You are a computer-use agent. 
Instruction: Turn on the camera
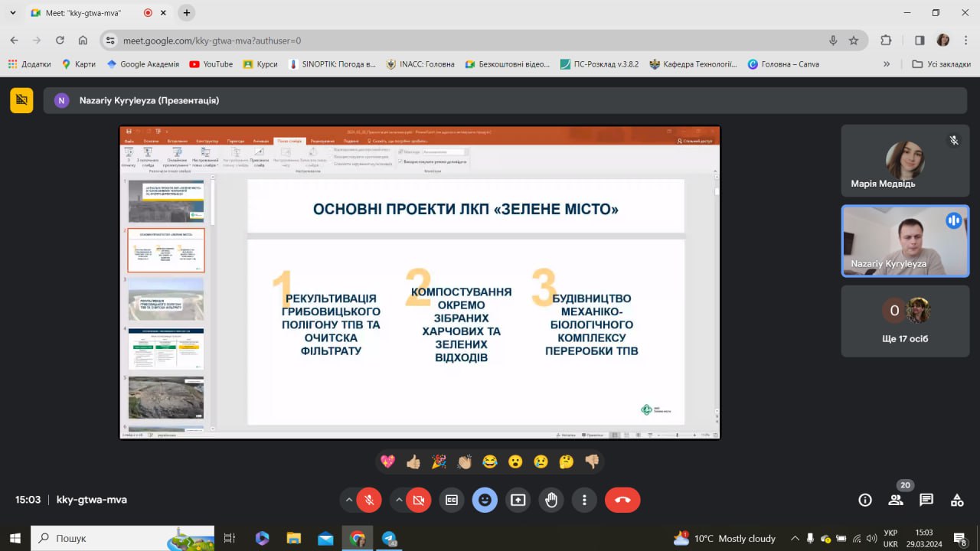click(x=418, y=500)
